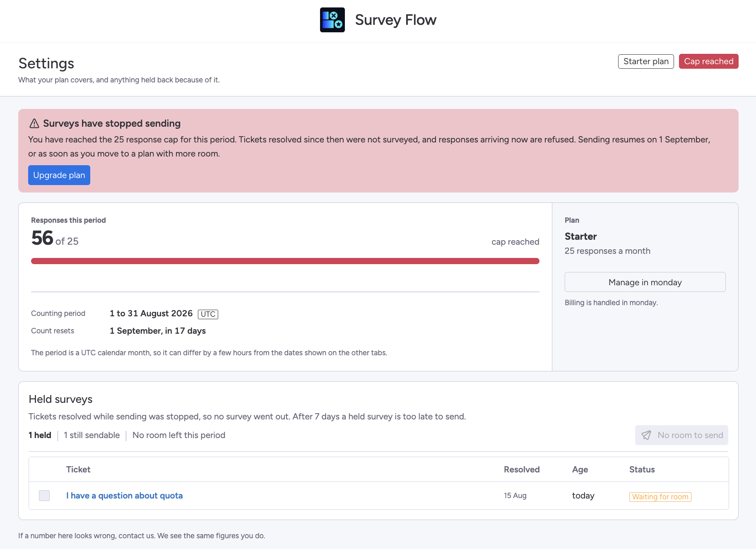The height and width of the screenshot is (549, 756).
Task: Click the 'today' age cell
Action: click(583, 496)
